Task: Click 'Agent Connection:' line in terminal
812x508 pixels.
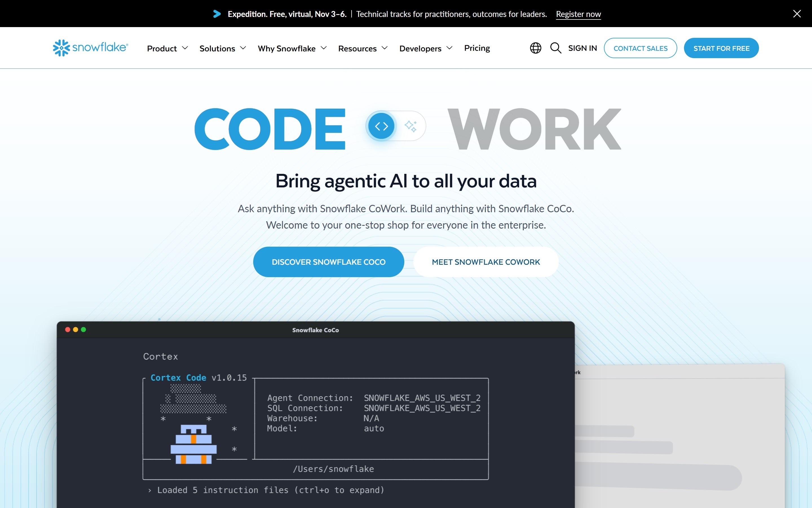Action: pyautogui.click(x=374, y=398)
